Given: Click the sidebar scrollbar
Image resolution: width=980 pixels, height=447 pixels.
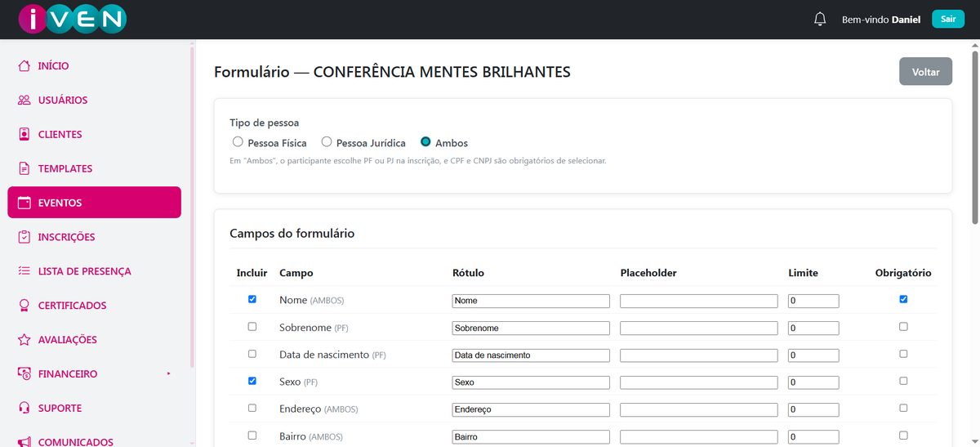Looking at the screenshot, I should click(192, 206).
